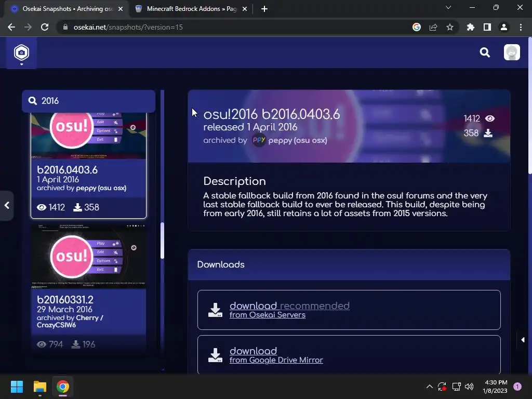The image size is (532, 399).
Task: Click the 'released 1 April 2016' text
Action: pos(250,127)
